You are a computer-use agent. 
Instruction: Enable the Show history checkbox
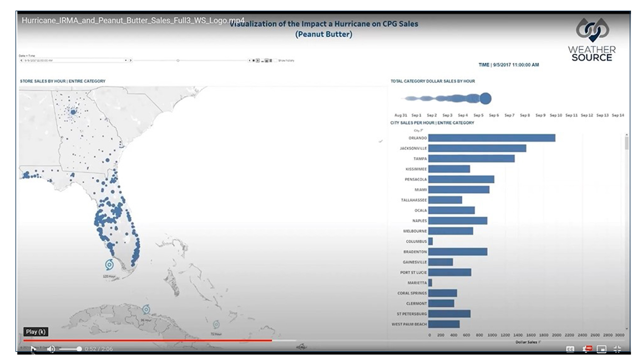click(275, 60)
